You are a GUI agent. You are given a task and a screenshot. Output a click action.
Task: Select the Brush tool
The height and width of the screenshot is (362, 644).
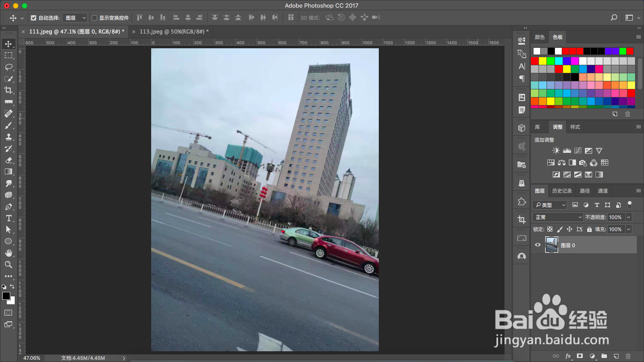(8, 125)
